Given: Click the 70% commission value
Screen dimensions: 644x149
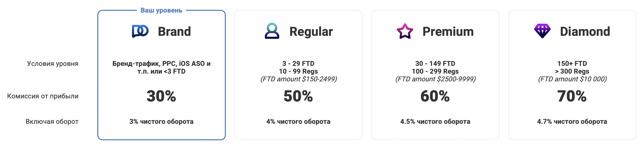Looking at the screenshot, I should 572,96.
